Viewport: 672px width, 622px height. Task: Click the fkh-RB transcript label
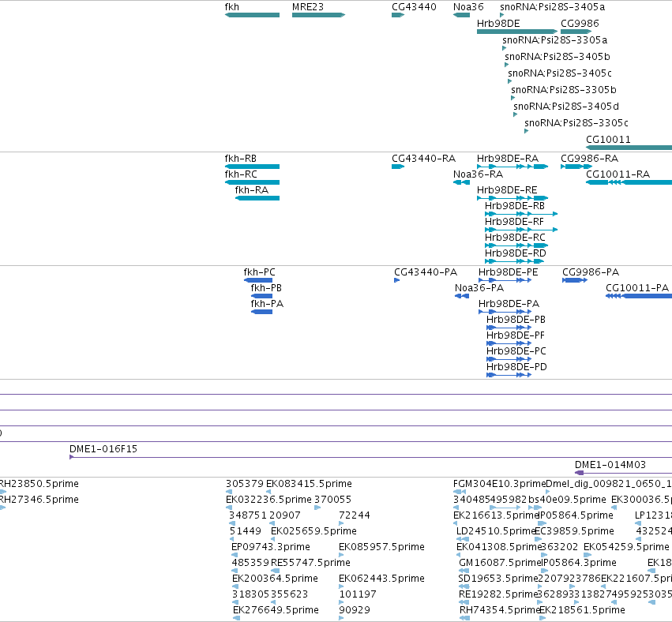point(240,159)
